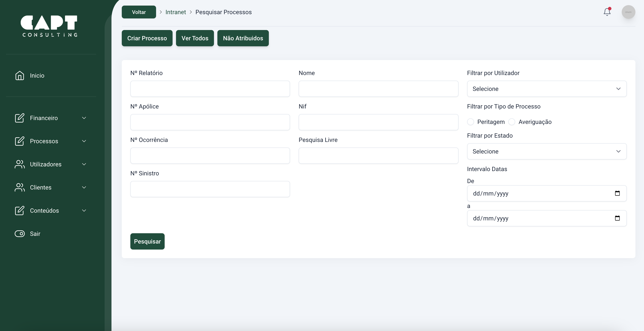Focus the Nº Ocorrência input field

(x=210, y=155)
